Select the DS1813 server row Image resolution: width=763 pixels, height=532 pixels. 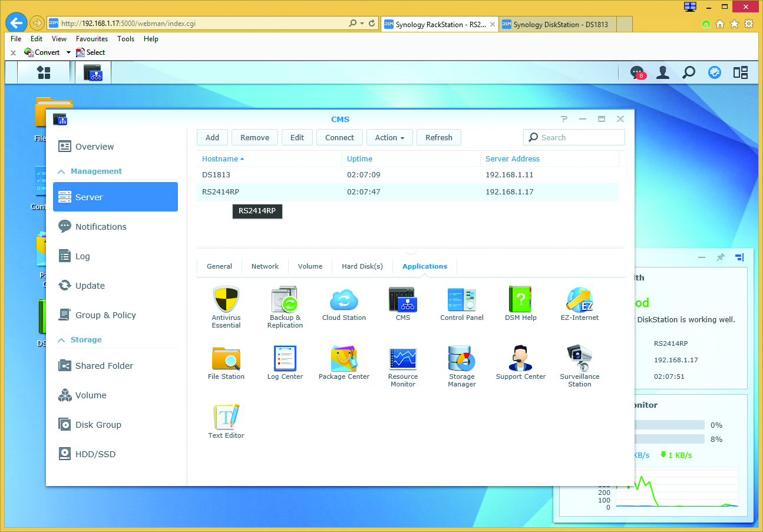point(408,175)
